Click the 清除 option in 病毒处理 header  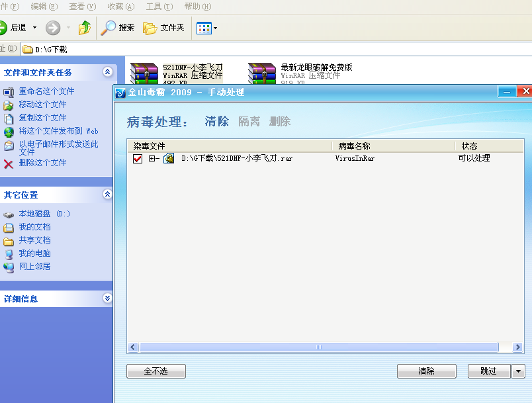click(x=217, y=122)
